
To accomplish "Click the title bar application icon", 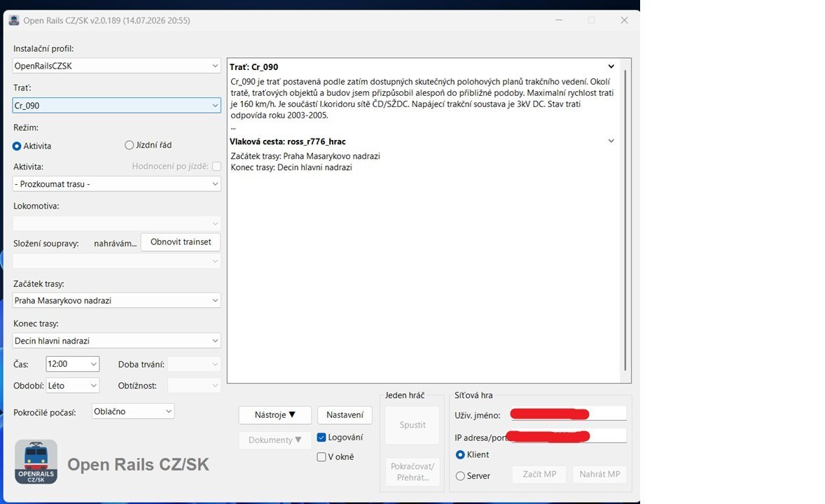I will coord(14,20).
